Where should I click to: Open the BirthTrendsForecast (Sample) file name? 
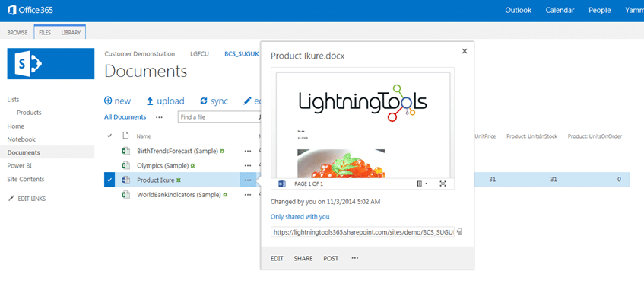[177, 151]
